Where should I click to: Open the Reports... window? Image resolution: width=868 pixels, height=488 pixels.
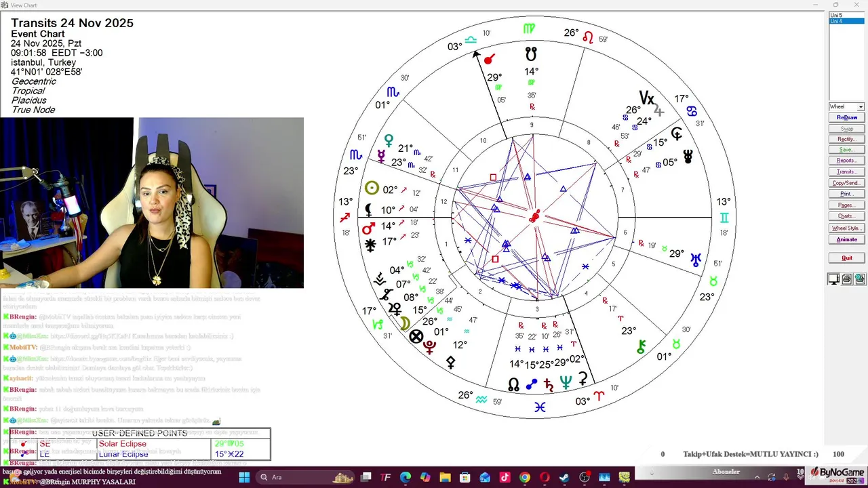846,161
